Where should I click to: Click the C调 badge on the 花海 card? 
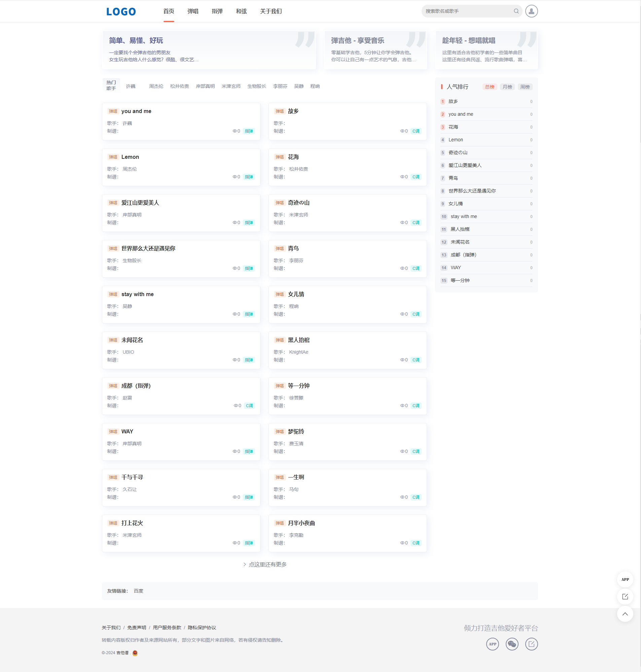[416, 177]
